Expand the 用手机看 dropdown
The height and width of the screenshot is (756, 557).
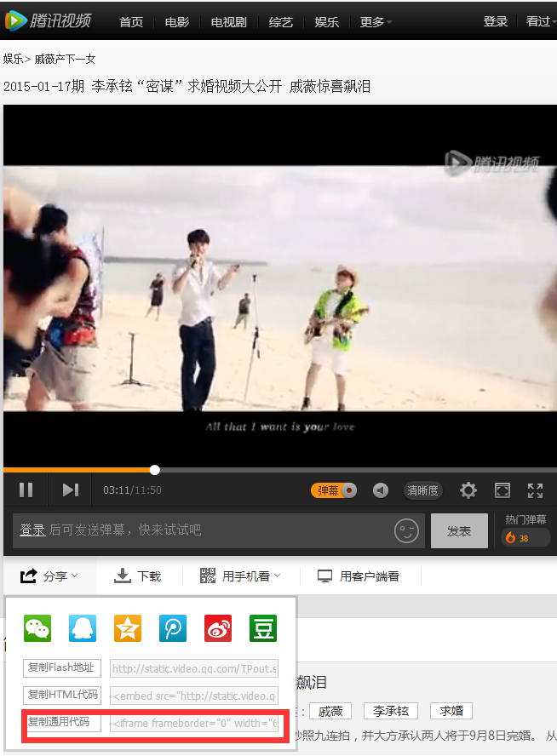coord(240,576)
